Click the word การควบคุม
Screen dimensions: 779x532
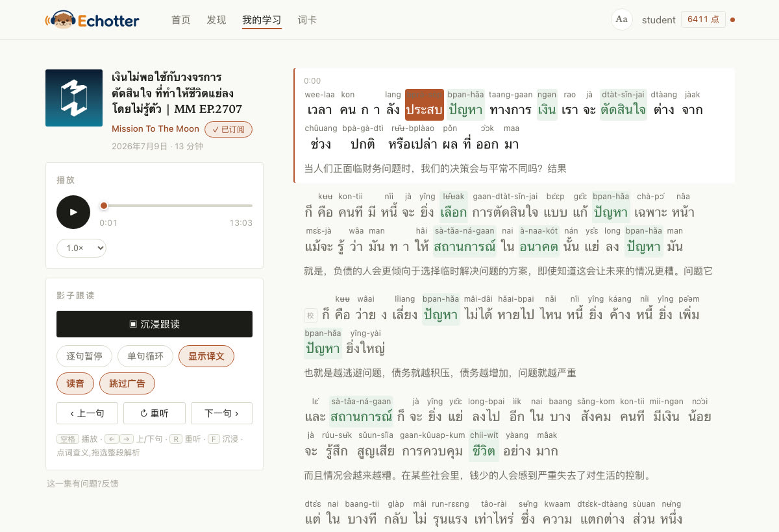(432, 446)
